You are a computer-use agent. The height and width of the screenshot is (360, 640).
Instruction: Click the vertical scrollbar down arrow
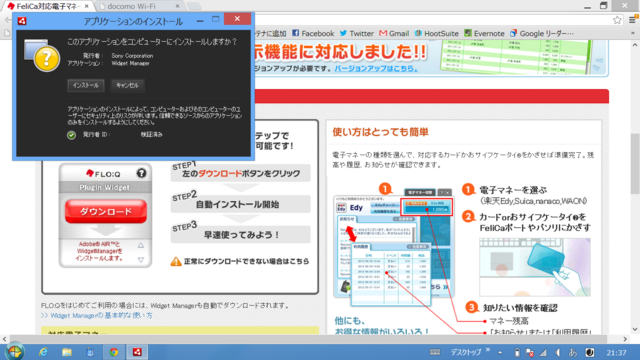coord(635,329)
